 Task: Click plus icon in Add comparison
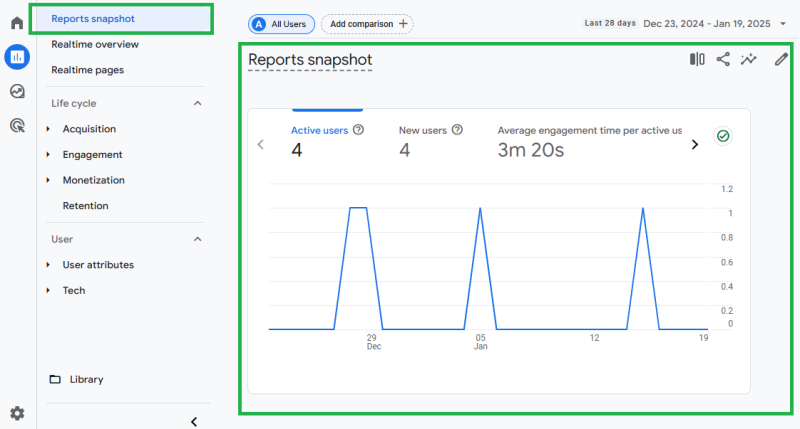403,24
